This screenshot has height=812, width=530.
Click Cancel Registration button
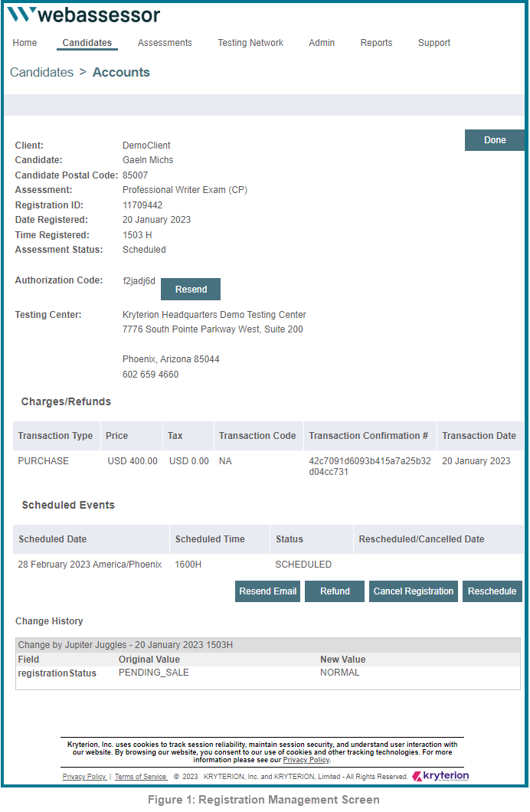(414, 591)
